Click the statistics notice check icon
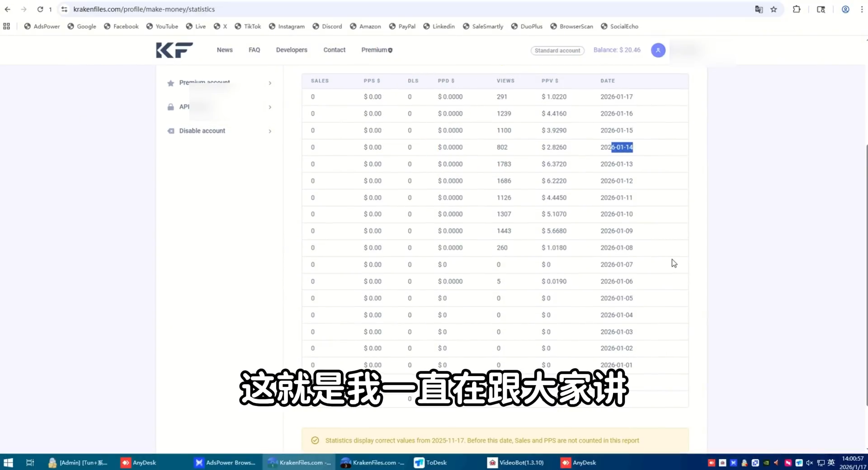Image resolution: width=868 pixels, height=470 pixels. (x=315, y=441)
